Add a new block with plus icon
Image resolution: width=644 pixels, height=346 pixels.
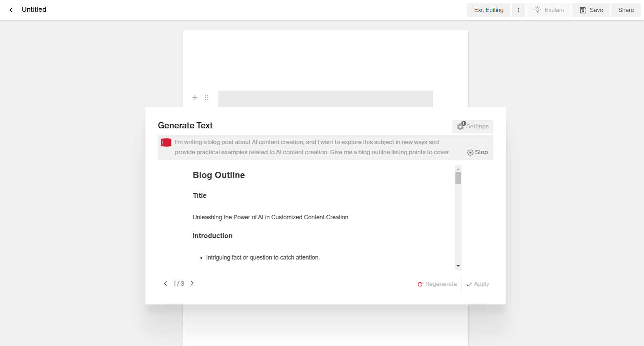[195, 98]
